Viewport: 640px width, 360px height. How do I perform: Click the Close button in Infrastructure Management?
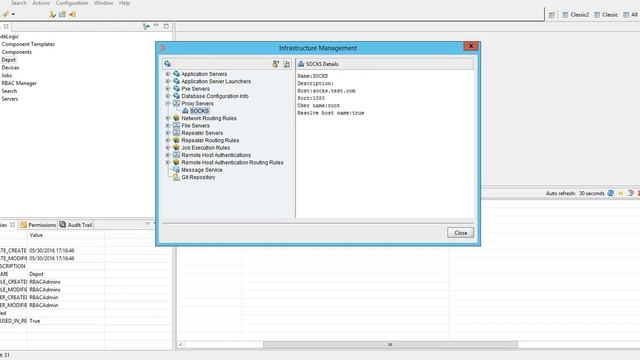[460, 233]
